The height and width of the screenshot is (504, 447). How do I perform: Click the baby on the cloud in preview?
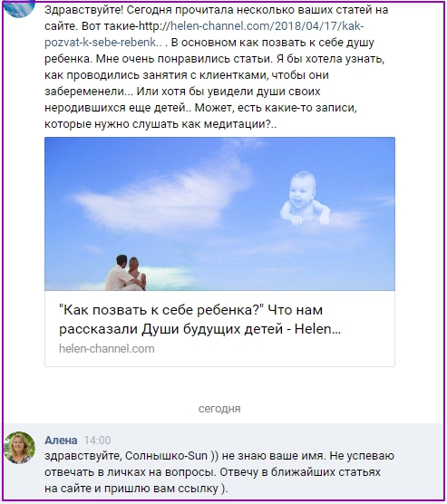tap(304, 199)
